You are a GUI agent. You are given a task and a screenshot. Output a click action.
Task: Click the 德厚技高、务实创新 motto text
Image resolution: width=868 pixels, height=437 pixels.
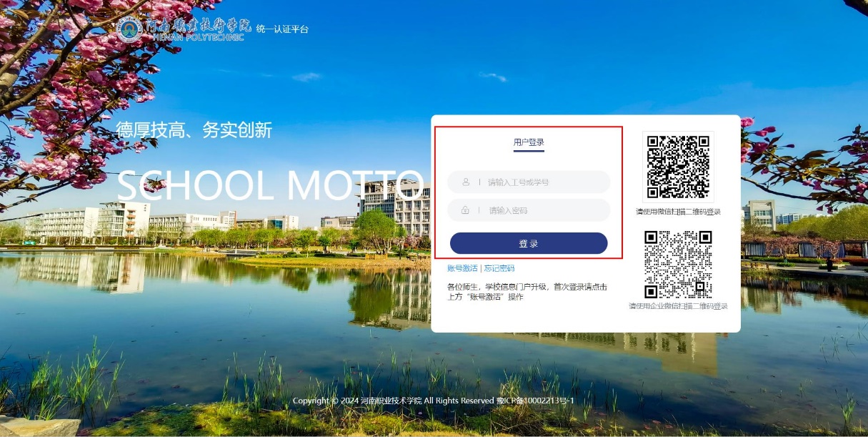click(x=194, y=130)
